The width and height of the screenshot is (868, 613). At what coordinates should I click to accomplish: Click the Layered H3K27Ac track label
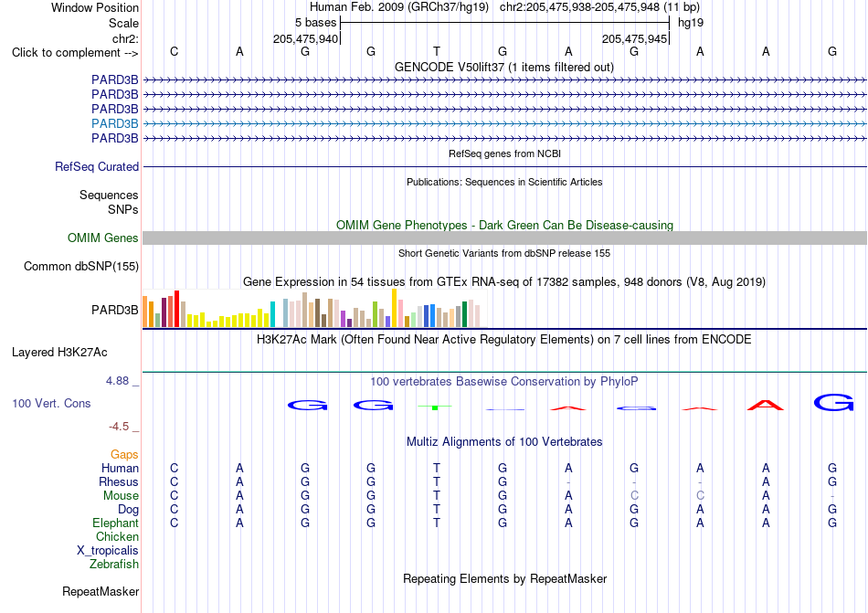pyautogui.click(x=59, y=353)
